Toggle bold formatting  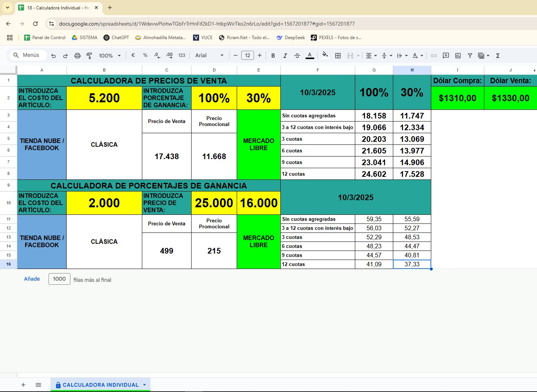tap(273, 56)
